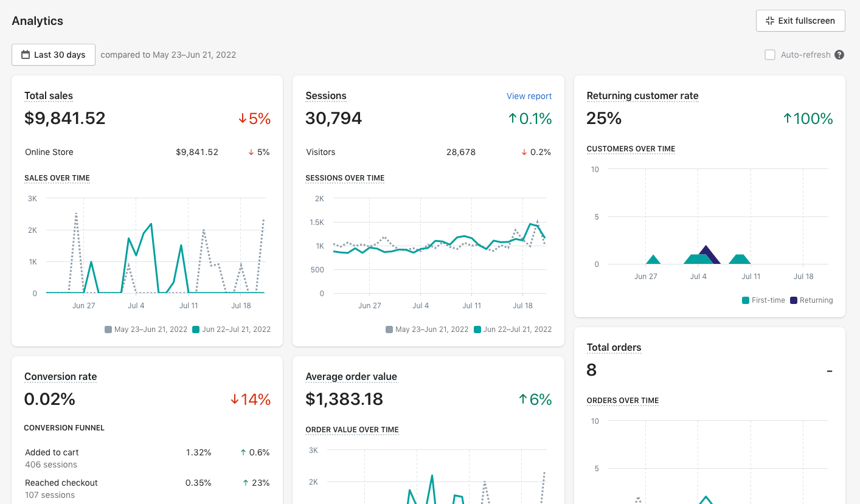The width and height of the screenshot is (860, 504).
Task: Click the Reached checkout funnel row
Action: coord(147,489)
